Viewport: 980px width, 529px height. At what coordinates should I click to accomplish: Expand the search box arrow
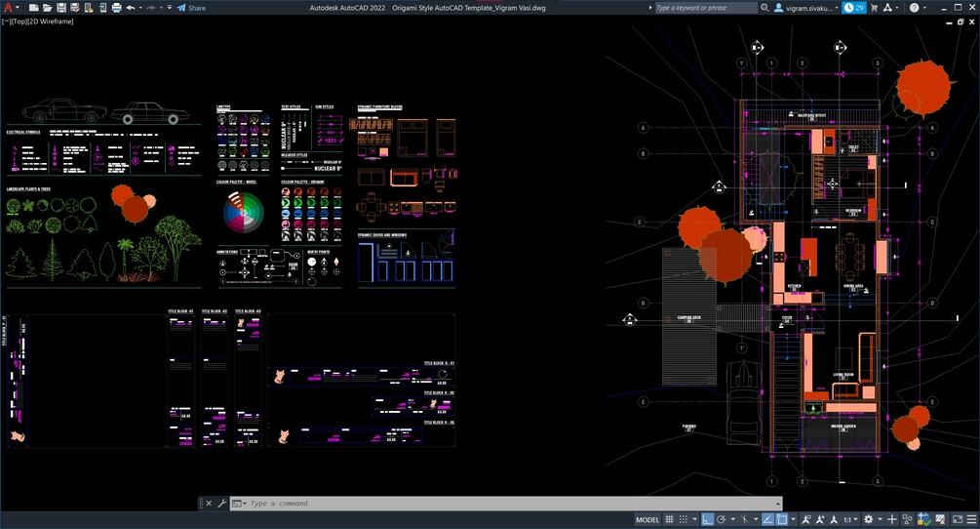click(x=650, y=8)
